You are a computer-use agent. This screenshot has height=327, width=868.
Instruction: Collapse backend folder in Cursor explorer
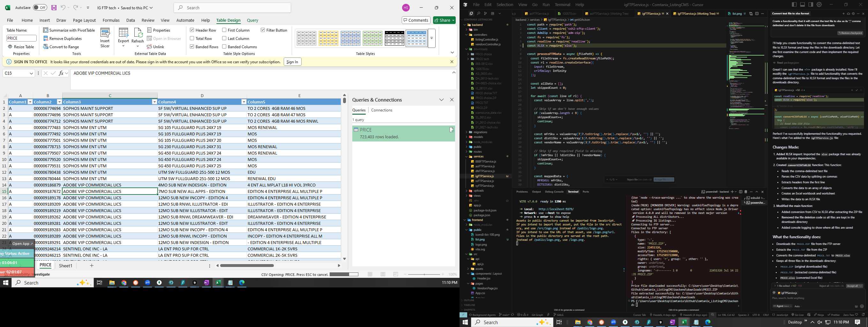pyautogui.click(x=465, y=25)
